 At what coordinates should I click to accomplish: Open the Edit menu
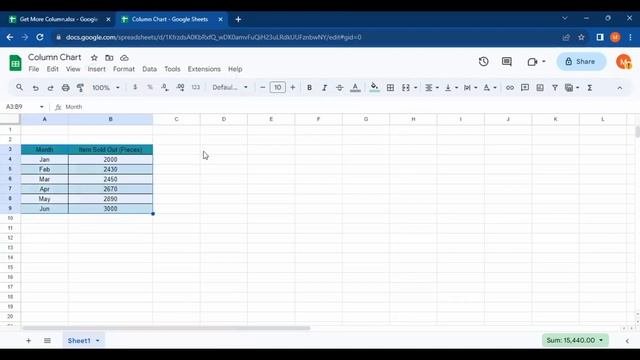pos(52,69)
